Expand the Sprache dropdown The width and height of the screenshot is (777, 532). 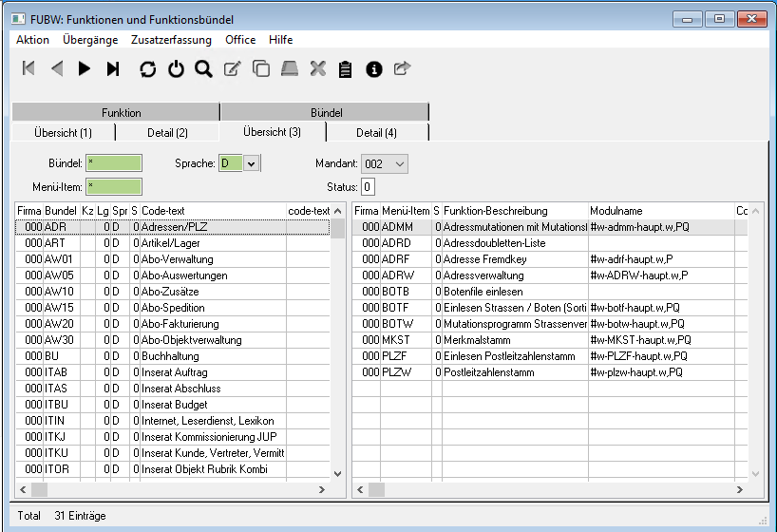click(x=252, y=163)
